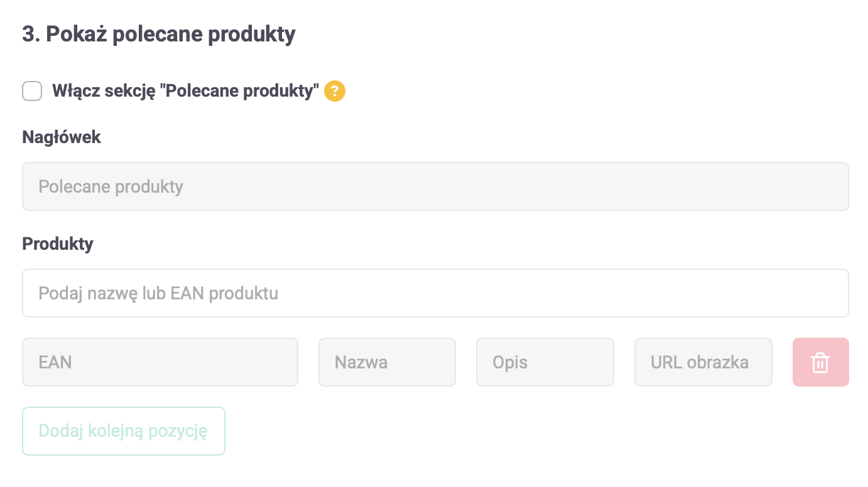The width and height of the screenshot is (868, 487).
Task: Click the product image URL field
Action: [703, 362]
